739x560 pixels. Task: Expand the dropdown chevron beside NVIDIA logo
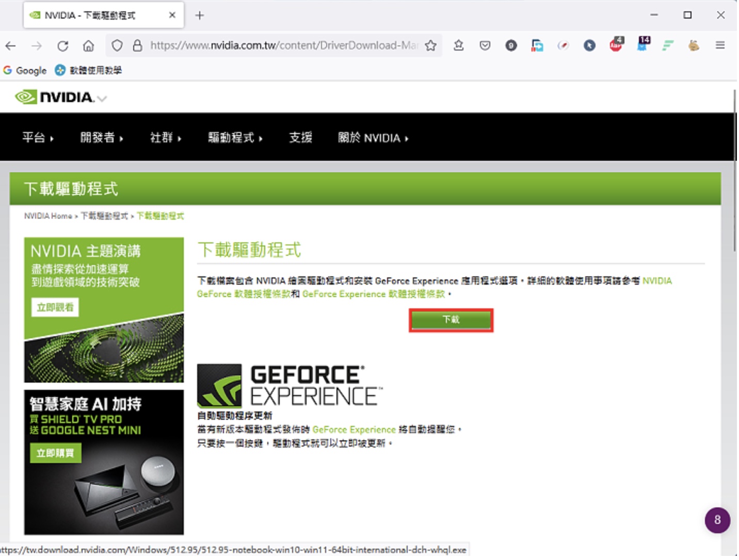click(102, 98)
